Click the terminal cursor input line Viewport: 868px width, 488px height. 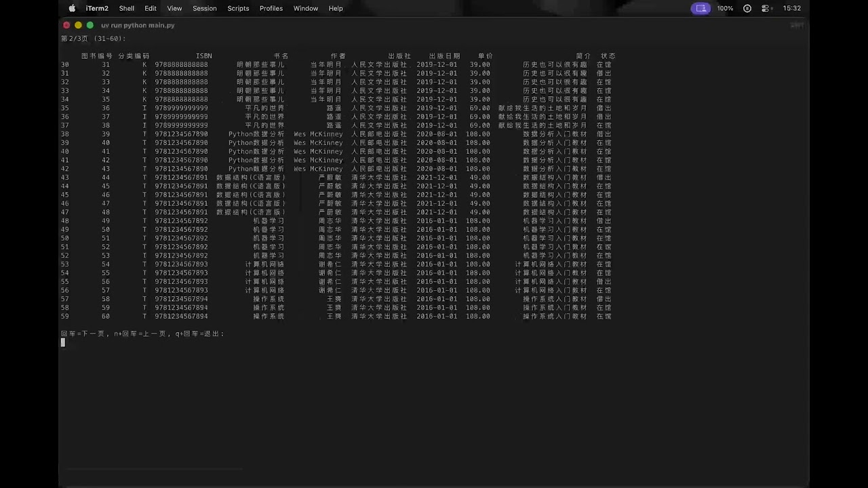tap(63, 342)
